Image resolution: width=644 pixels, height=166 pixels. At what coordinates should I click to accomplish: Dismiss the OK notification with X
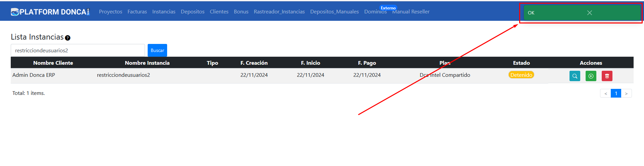(x=589, y=13)
